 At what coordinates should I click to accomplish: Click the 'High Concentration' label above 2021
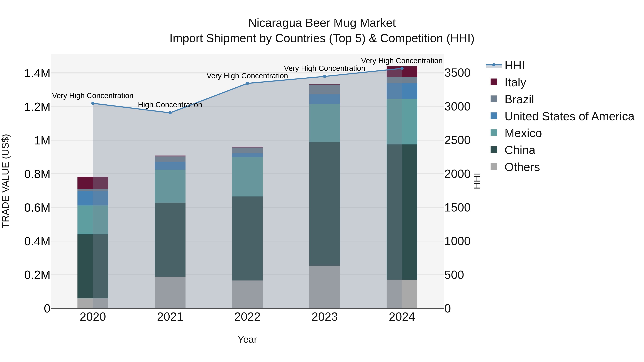coord(170,105)
